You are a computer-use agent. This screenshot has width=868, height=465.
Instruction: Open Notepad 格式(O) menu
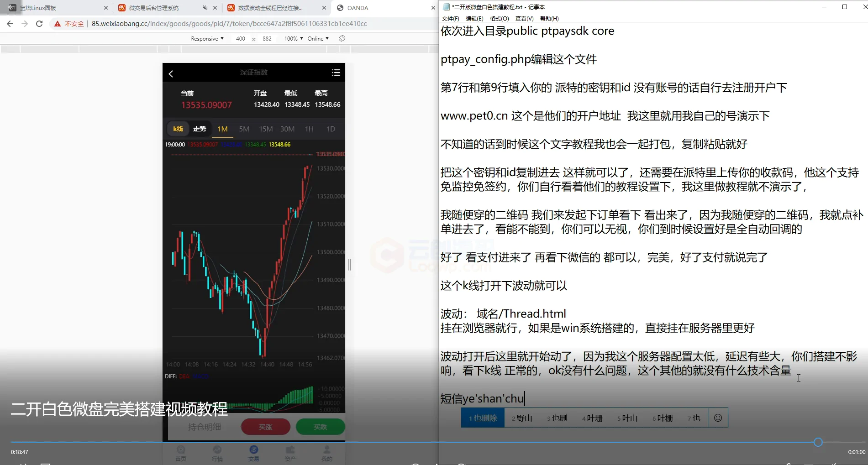point(499,19)
